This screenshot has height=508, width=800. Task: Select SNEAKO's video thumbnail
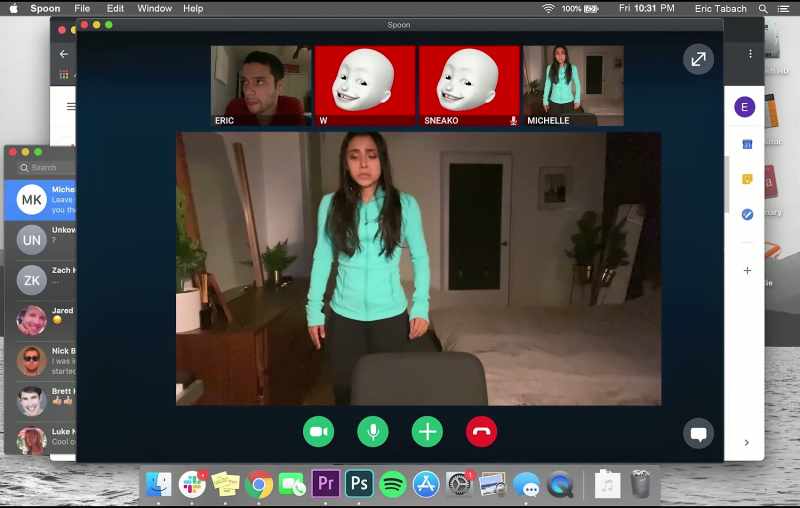click(x=469, y=86)
